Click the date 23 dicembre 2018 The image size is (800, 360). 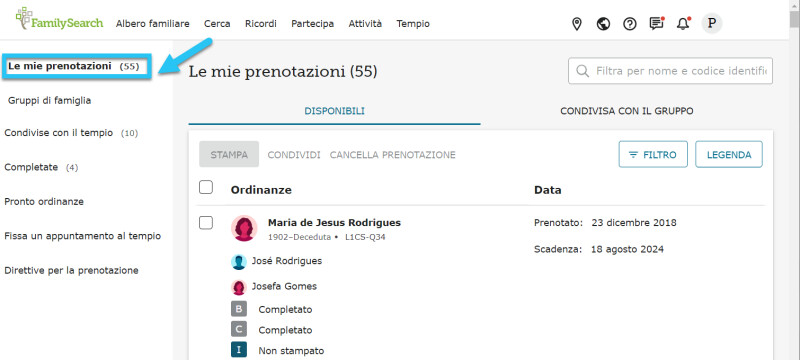pyautogui.click(x=634, y=223)
